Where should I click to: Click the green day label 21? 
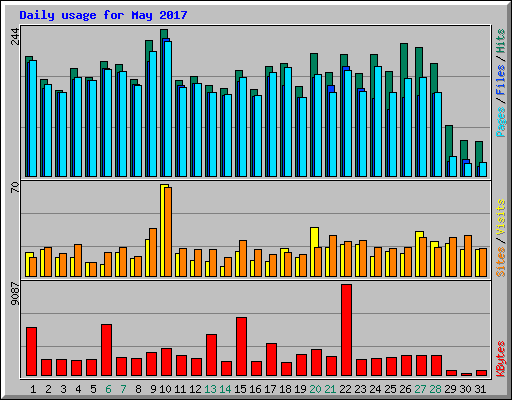click(x=330, y=389)
